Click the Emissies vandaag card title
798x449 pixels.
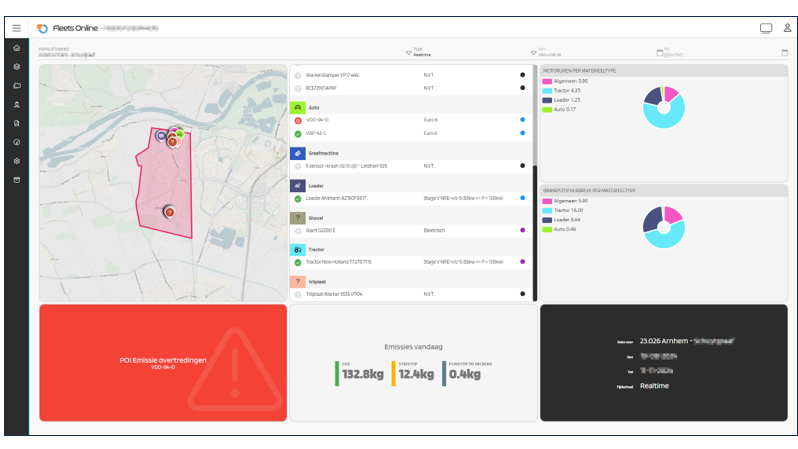tap(413, 347)
